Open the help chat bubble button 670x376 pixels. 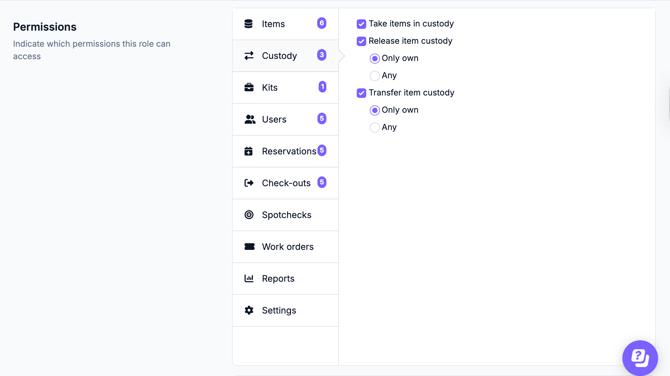(x=640, y=358)
